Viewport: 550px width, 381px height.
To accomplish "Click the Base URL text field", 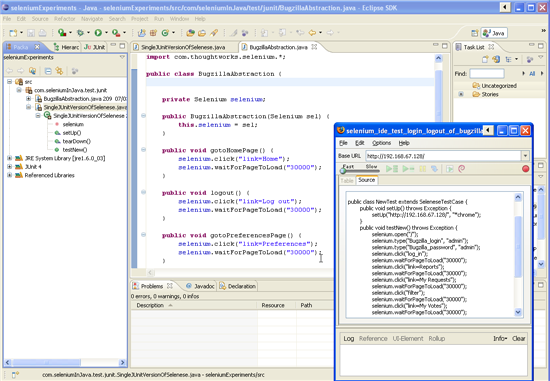I will 443,156.
